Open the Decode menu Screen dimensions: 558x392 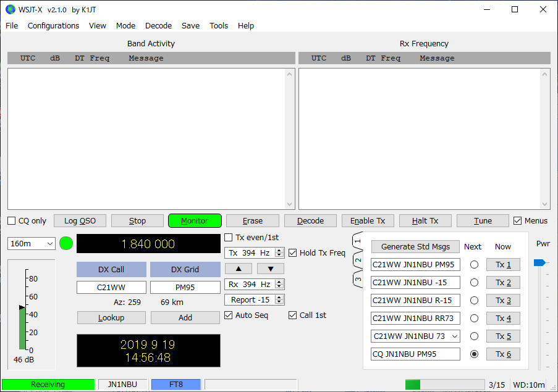[x=158, y=25]
